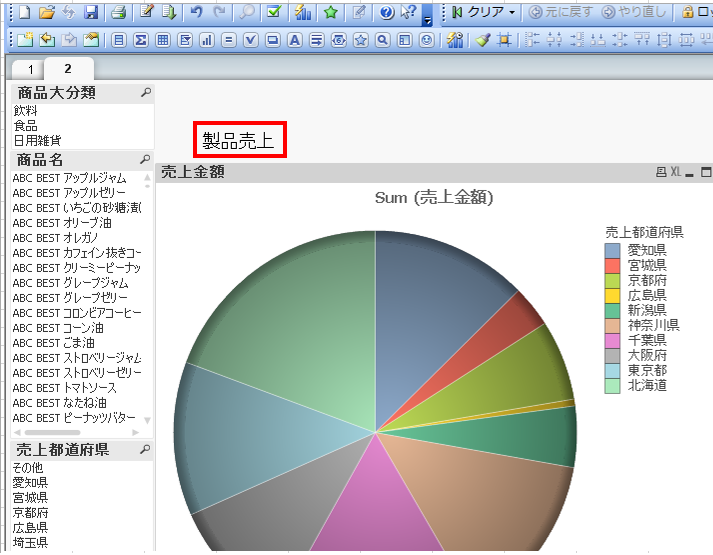The height and width of the screenshot is (555, 713).
Task: Search in 商品大分類 list box
Action: [x=146, y=92]
